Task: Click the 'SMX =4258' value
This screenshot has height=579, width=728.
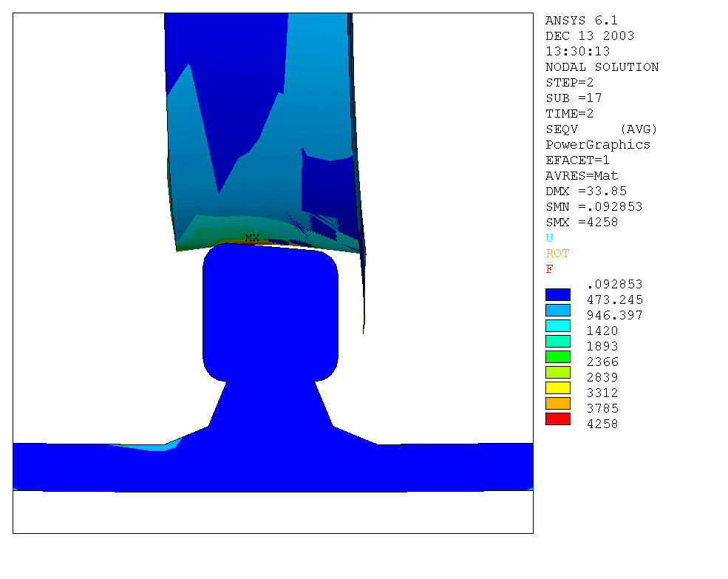Action: point(582,223)
